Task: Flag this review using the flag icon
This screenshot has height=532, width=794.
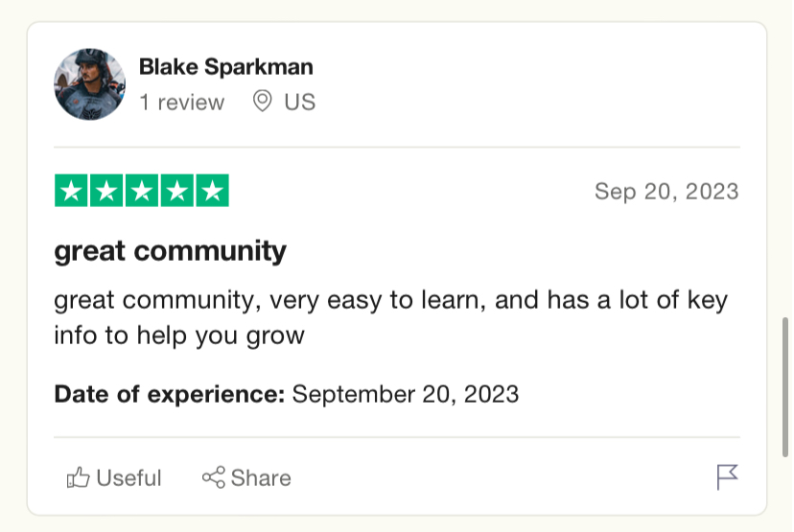Action: point(727,476)
